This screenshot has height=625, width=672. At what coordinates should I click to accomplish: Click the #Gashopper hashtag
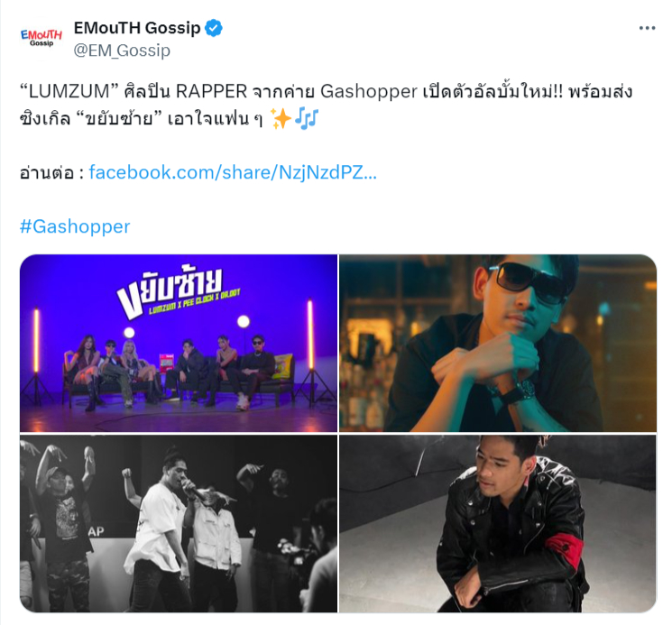75,226
